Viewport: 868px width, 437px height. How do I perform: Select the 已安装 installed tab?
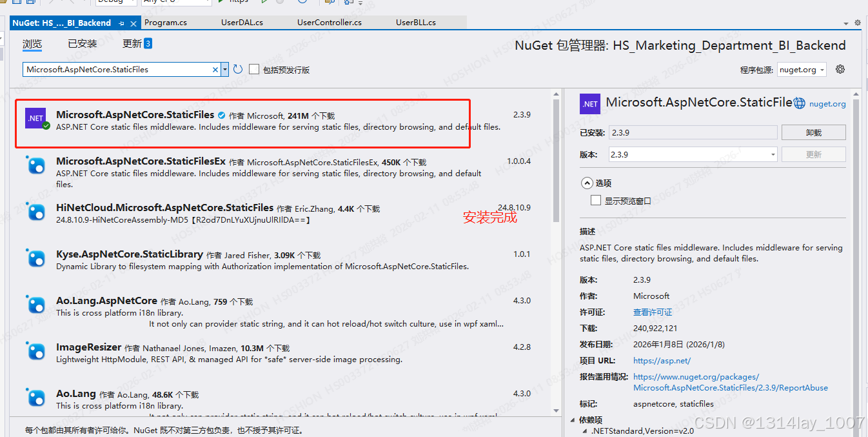(x=83, y=44)
